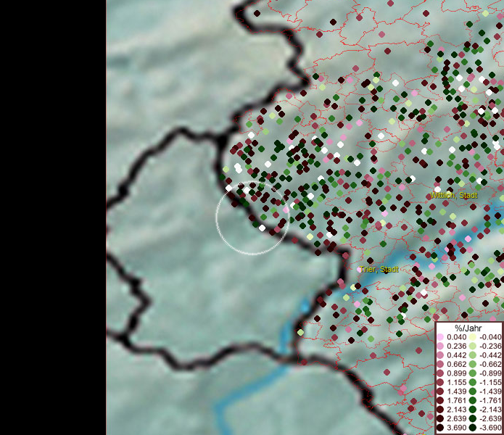The width and height of the screenshot is (504, 435).
Task: Click the '-1.439' legend value text
Action: coord(490,391)
